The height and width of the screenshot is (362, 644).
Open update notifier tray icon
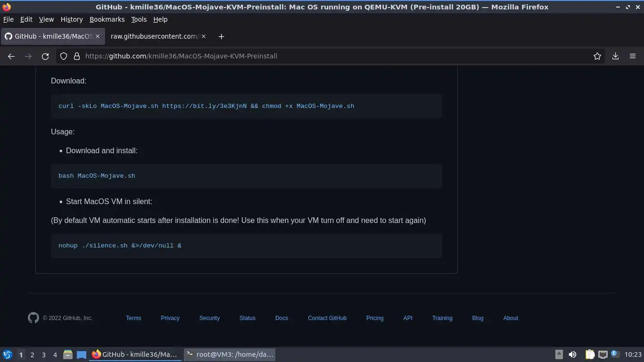[615, 354]
